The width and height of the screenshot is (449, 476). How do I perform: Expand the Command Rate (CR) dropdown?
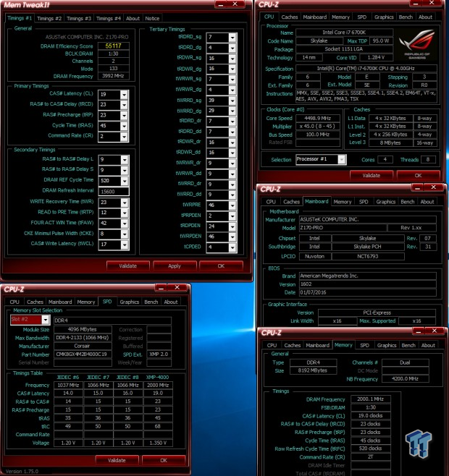[124, 137]
